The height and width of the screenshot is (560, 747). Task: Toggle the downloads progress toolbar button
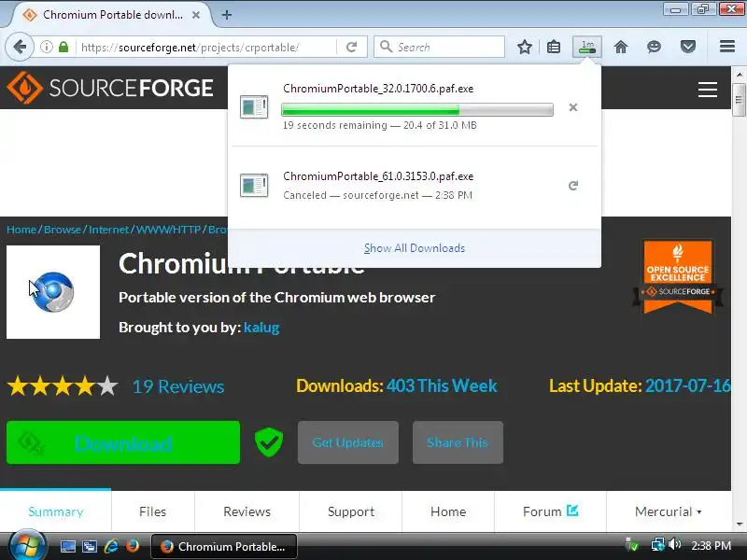[x=587, y=48]
